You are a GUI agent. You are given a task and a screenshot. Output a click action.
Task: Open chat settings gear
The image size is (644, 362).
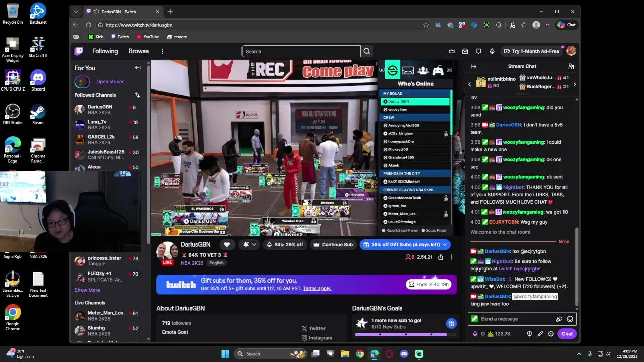(x=551, y=334)
